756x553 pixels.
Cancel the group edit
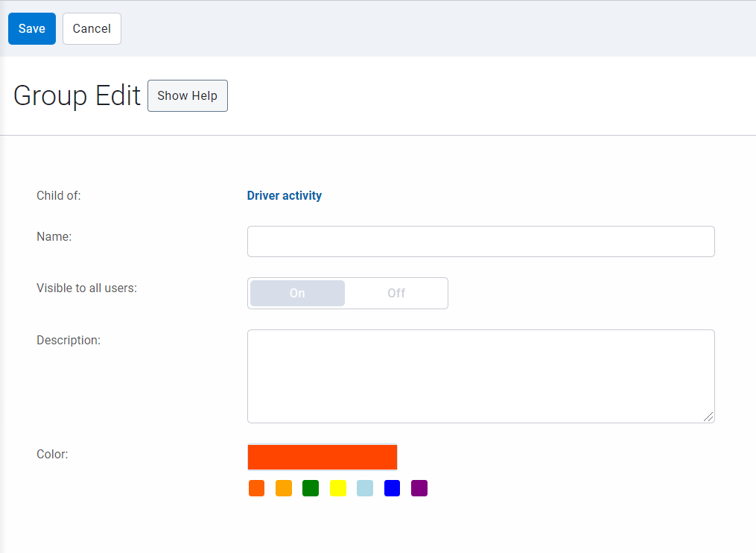tap(92, 28)
